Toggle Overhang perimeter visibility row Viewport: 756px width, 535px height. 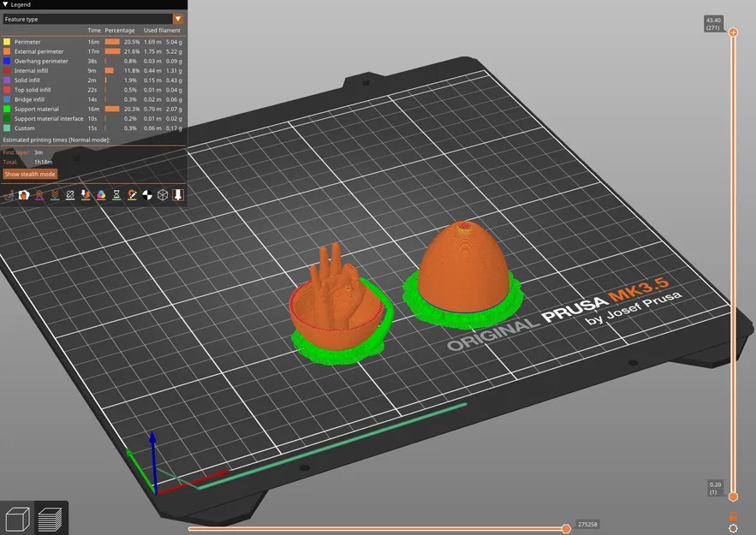(x=93, y=62)
